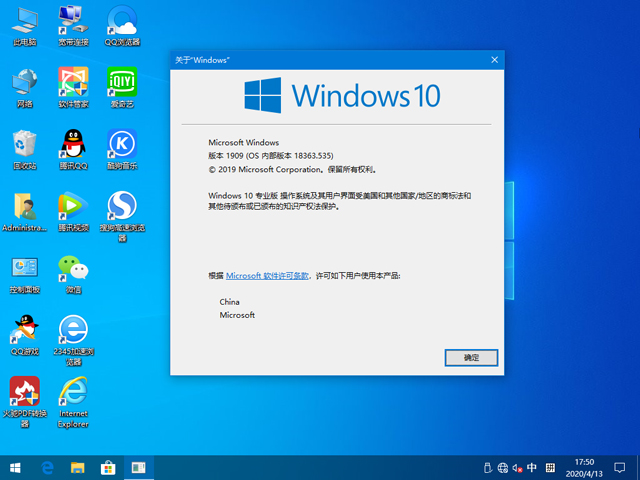Viewport: 640px width, 480px height.
Task: Open the 搜狗高速浏览器 desktop shortcut
Action: click(x=122, y=217)
